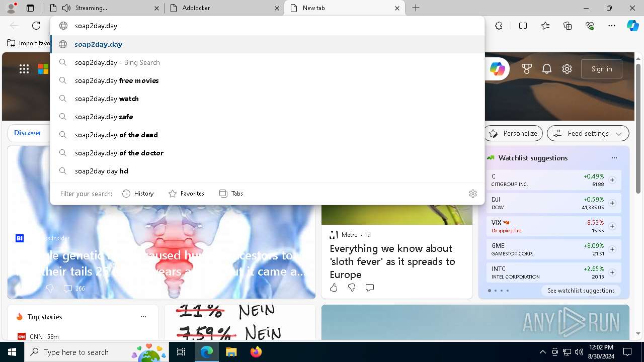The width and height of the screenshot is (644, 362).
Task: Switch to the Adblocker tab
Action: click(224, 8)
